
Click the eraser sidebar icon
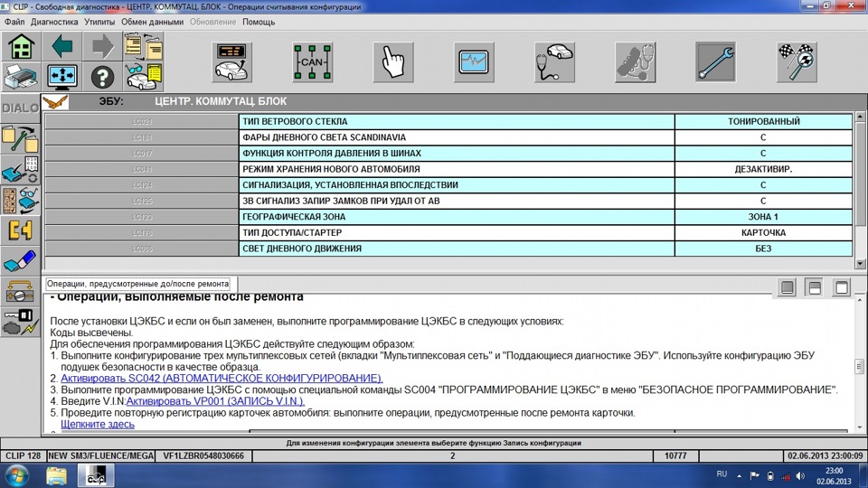[x=21, y=261]
